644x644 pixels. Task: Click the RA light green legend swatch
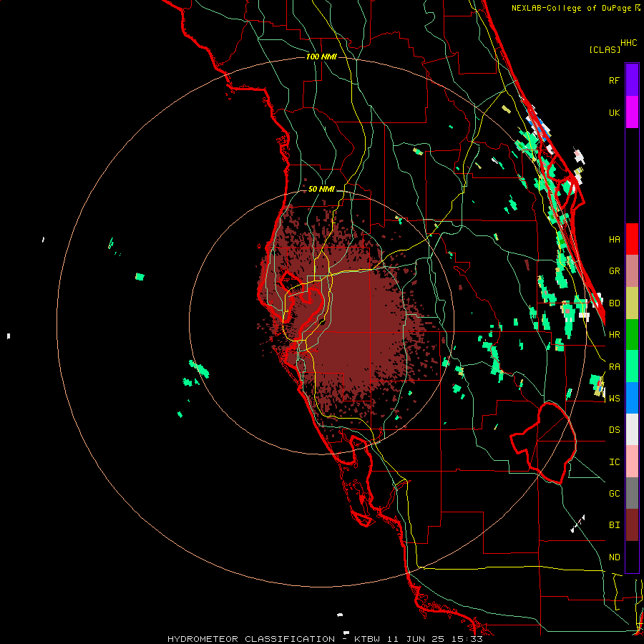[632, 366]
